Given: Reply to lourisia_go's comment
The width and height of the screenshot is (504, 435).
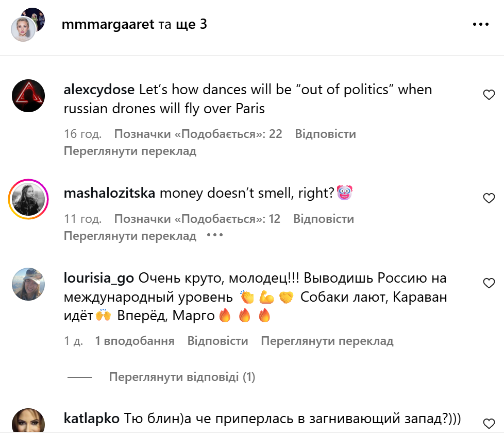Looking at the screenshot, I should coord(217,341).
